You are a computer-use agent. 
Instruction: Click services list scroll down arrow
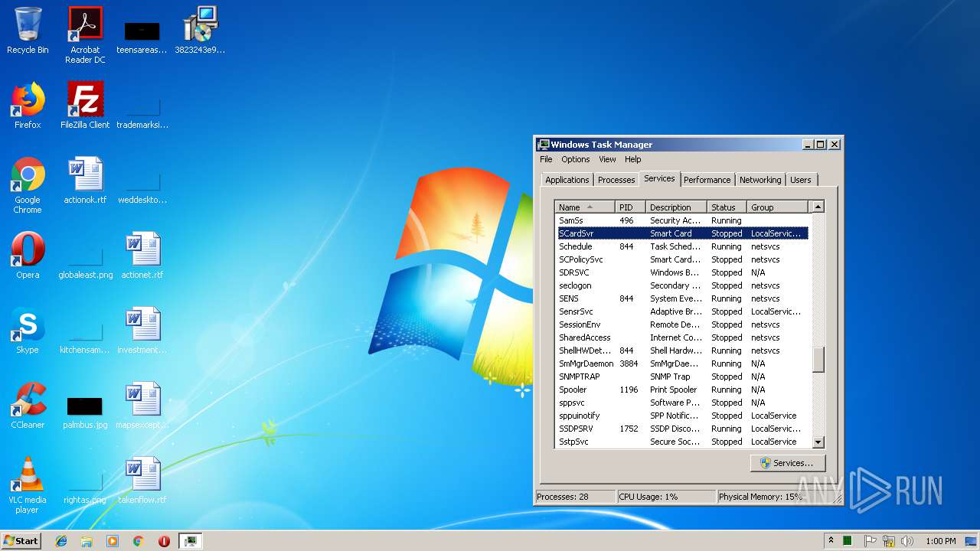click(818, 442)
